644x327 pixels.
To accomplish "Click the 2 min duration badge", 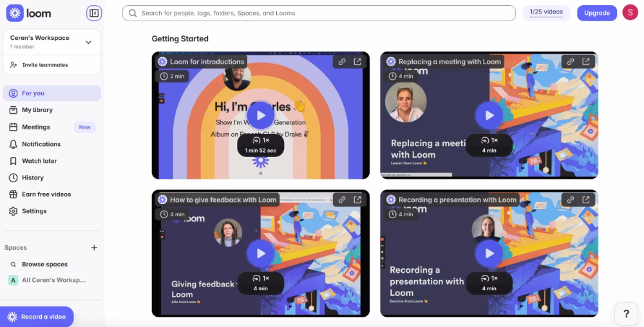I will click(172, 77).
